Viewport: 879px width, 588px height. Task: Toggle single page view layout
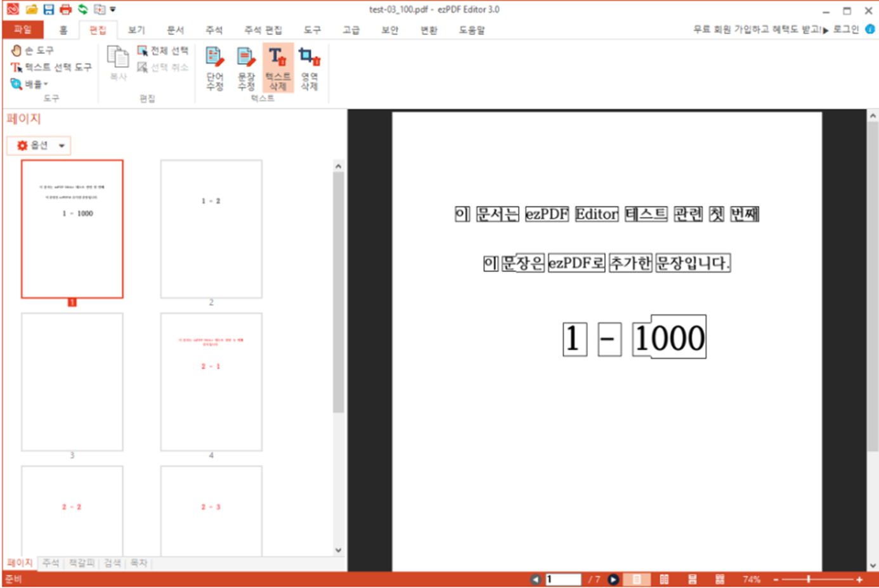pyautogui.click(x=637, y=579)
